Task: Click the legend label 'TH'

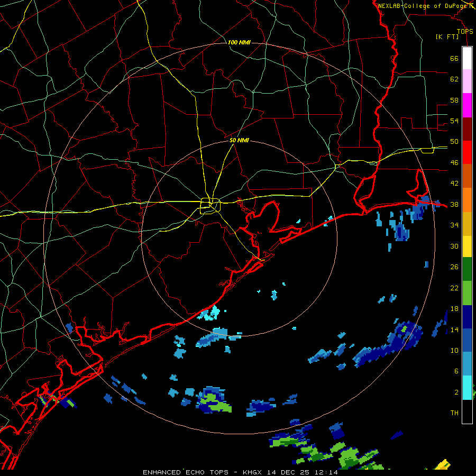Action: tap(454, 413)
